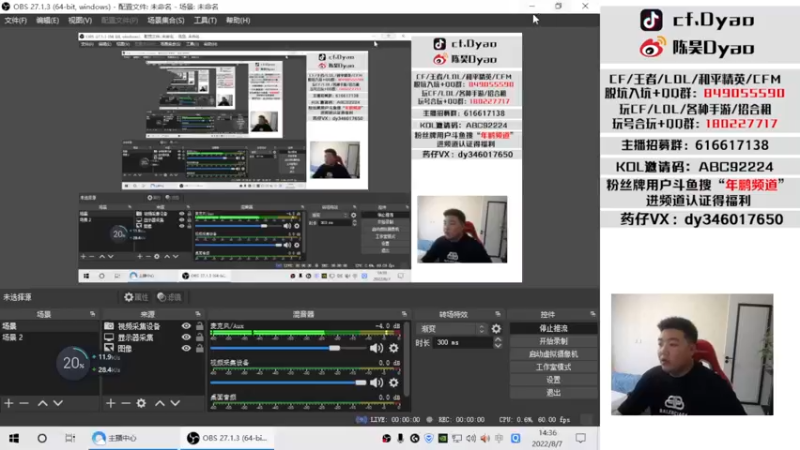Screen dimensions: 800x450
Task: Open the 工具(T) menu
Action: (205, 20)
